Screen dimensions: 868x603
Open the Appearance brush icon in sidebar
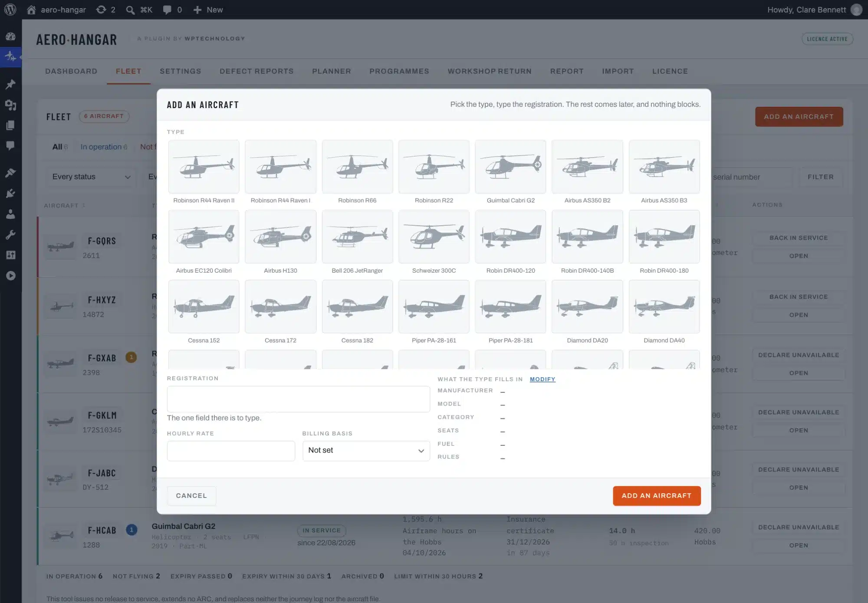click(10, 173)
